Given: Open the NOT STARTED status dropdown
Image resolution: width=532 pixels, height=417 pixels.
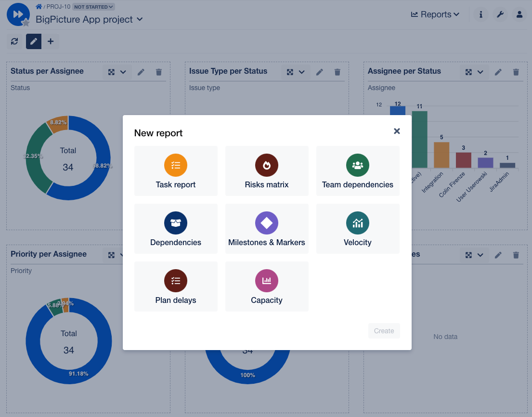Looking at the screenshot, I should 93,7.
